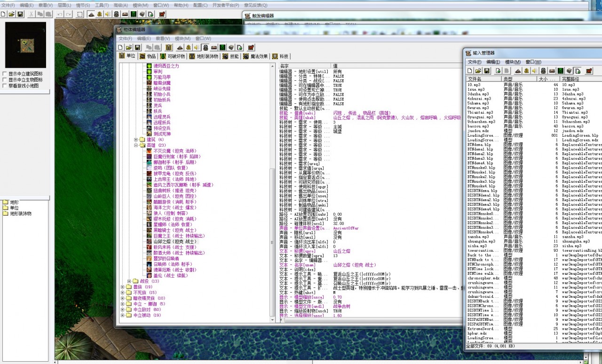Viewport: 602px width, 364px height.
Task: Switch to 可破坏物 tab
Action: point(173,56)
